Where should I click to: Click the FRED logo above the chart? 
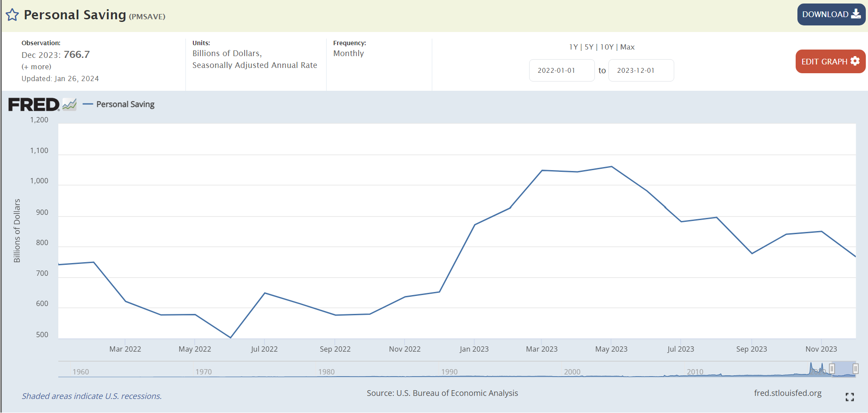point(34,105)
